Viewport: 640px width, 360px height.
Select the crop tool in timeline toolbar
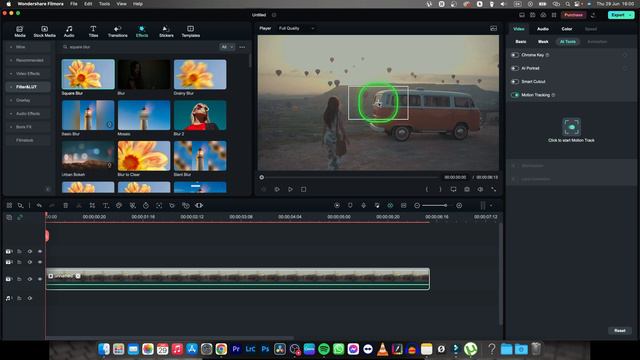[x=92, y=205]
